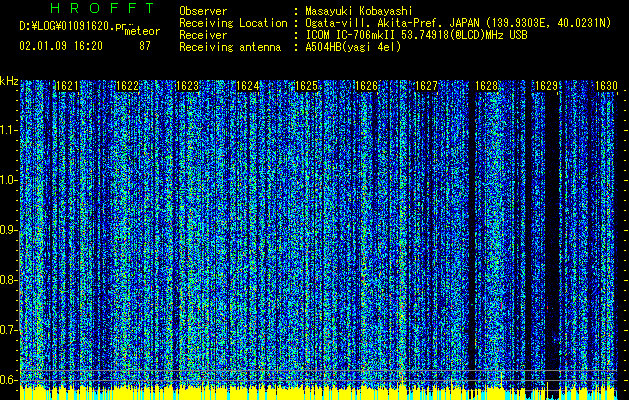Click the 1625 time marker
The height and width of the screenshot is (400, 629).
(x=306, y=86)
